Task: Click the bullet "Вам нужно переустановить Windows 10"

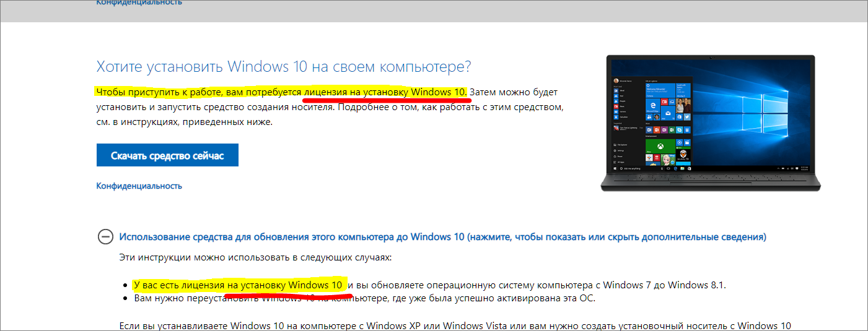Action: pyautogui.click(x=364, y=298)
